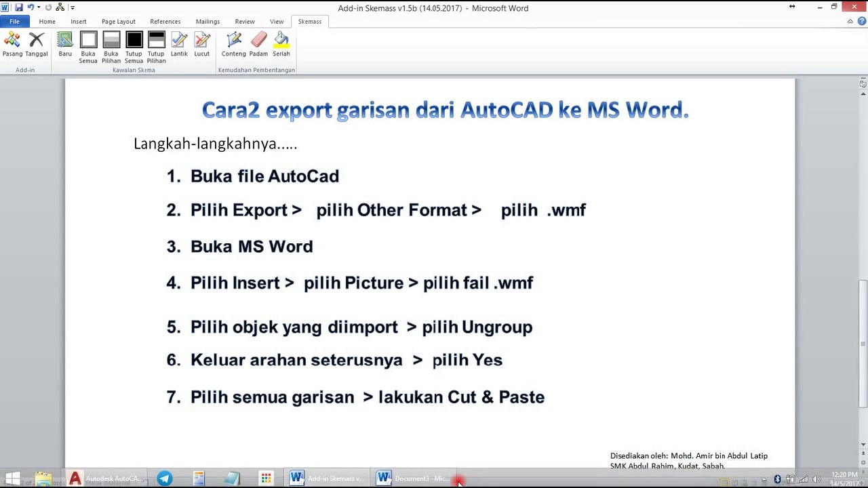868x488 pixels.
Task: Click step 7 'Pilih semua garisan' line
Action: point(368,397)
